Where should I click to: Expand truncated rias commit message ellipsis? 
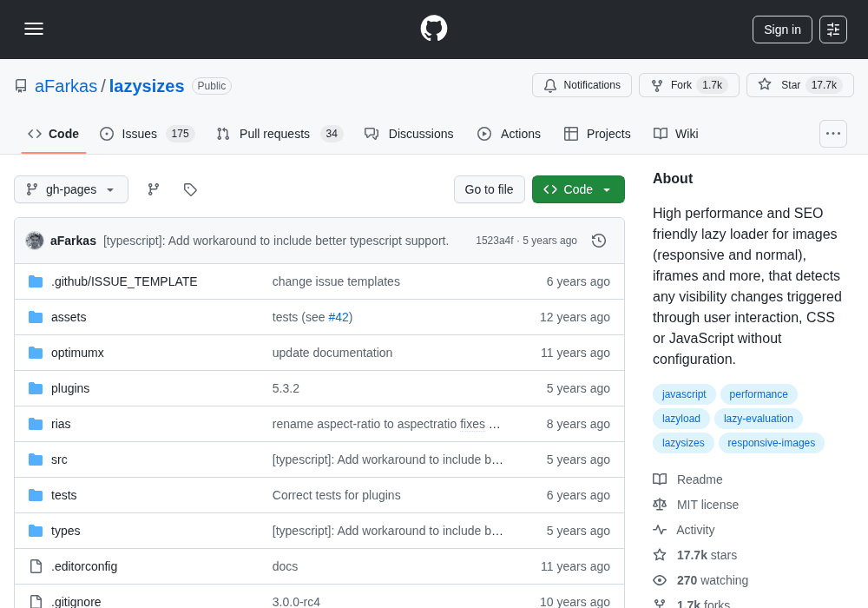(495, 424)
